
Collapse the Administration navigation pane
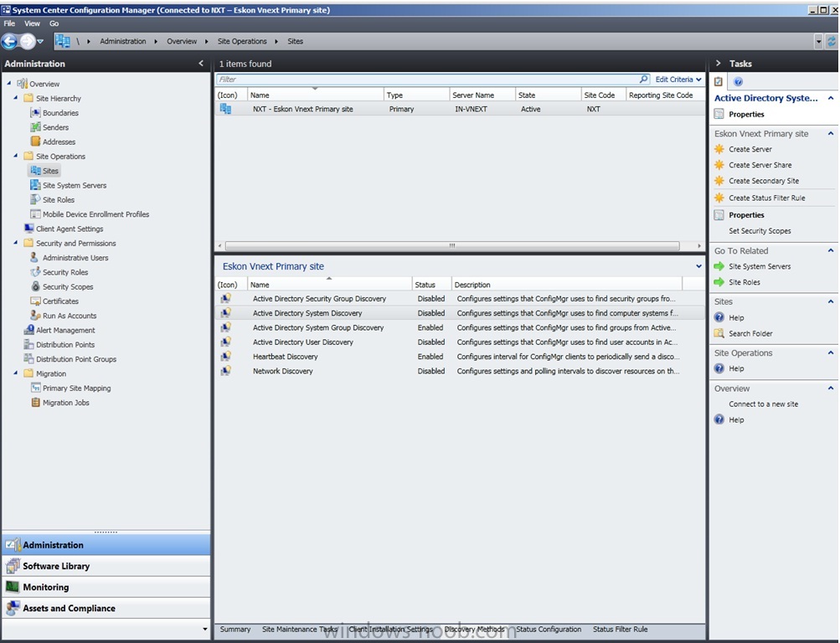point(201,63)
